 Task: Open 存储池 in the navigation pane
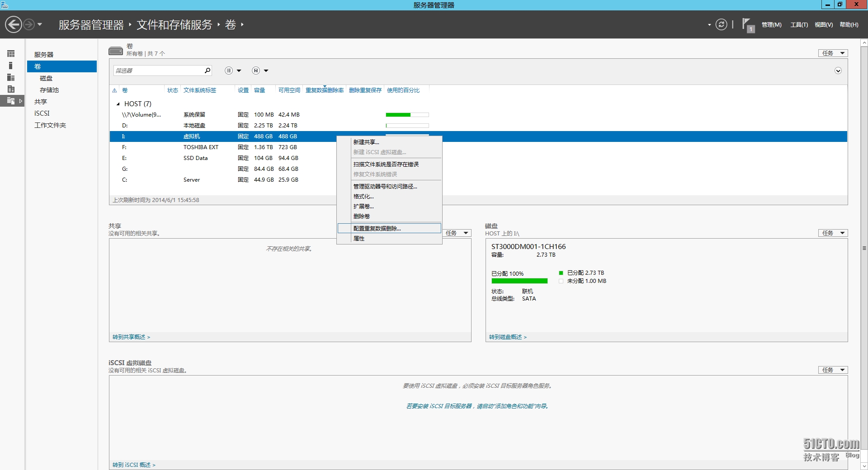click(49, 90)
